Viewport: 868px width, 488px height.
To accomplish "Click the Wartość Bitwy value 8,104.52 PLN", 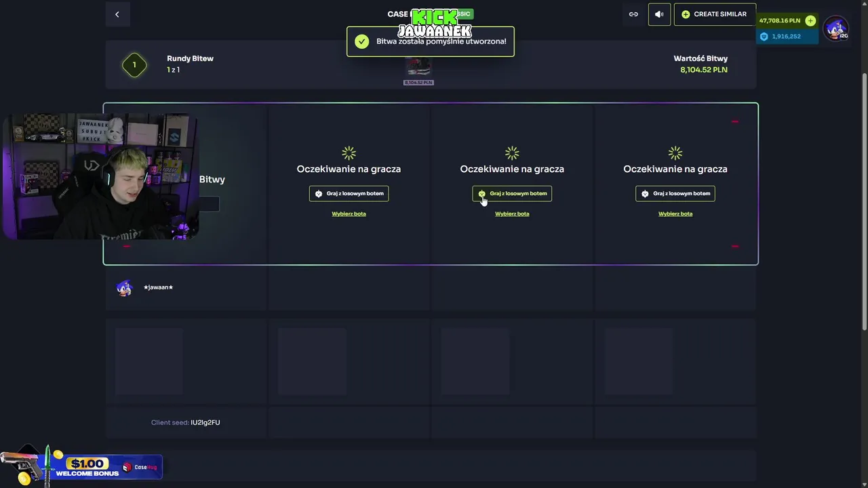I will 704,70.
